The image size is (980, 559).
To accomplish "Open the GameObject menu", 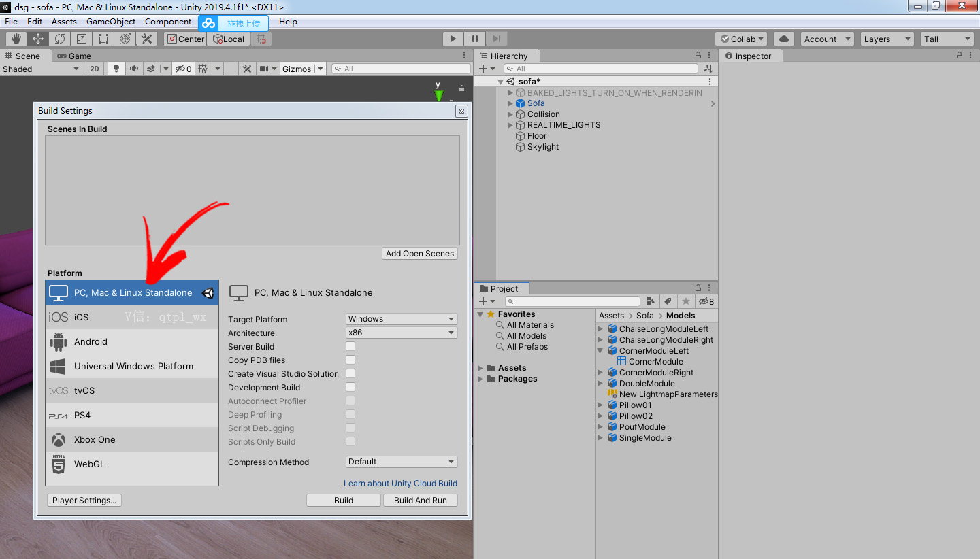I will point(111,21).
